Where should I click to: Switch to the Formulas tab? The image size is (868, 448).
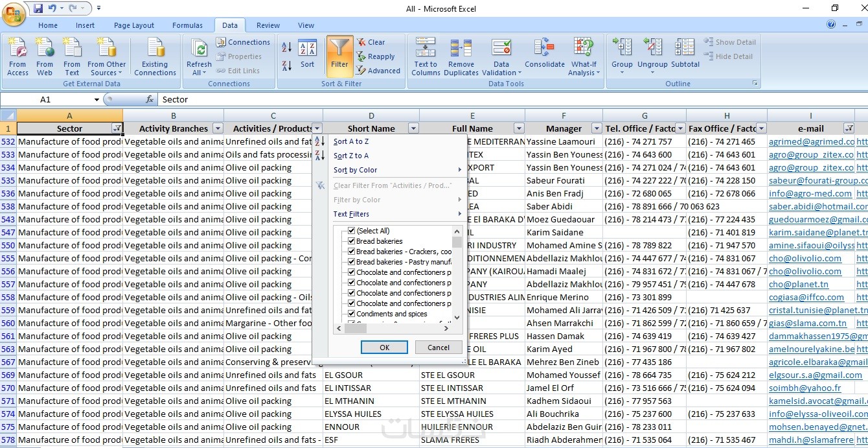click(x=187, y=25)
